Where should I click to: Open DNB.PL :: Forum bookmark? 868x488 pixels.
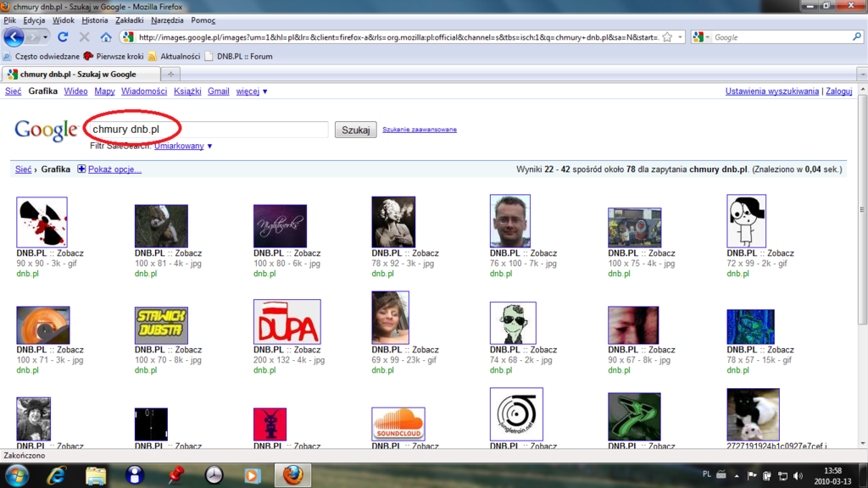click(x=238, y=57)
